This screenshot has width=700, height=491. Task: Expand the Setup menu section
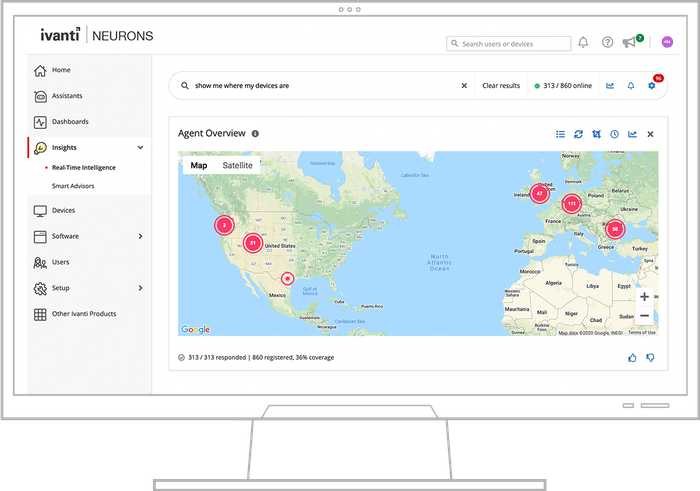pos(140,288)
